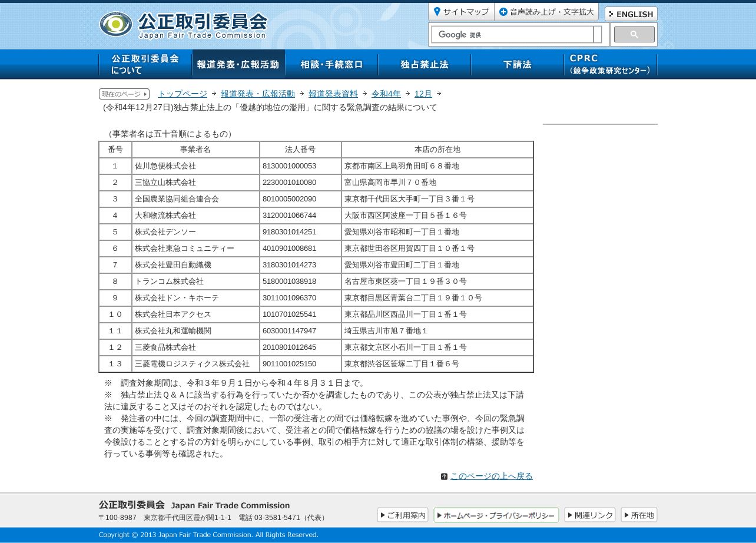756x543 pixels.
Task: Click address 名古屋市東区葵一丁目19番30号
Action: 406,282
